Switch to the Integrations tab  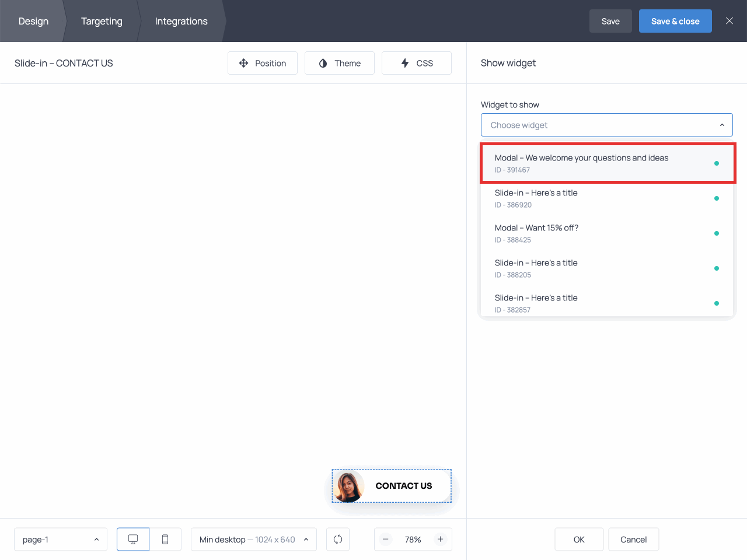click(181, 21)
